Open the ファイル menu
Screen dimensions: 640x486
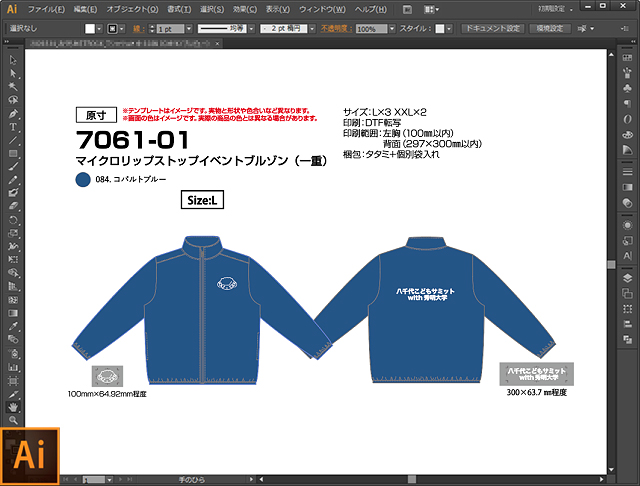point(46,9)
